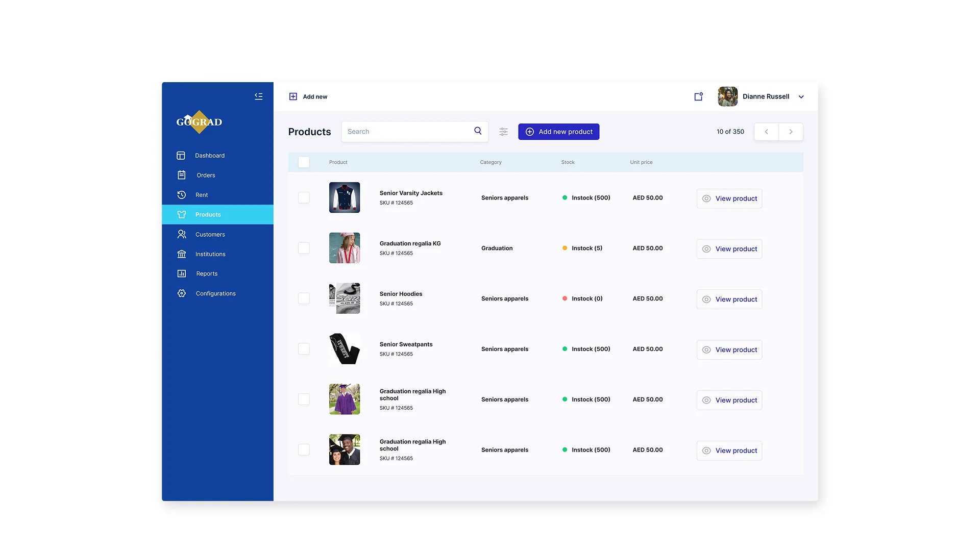Click the Add new text in top bar
This screenshot has height=551, width=980.
(315, 96)
